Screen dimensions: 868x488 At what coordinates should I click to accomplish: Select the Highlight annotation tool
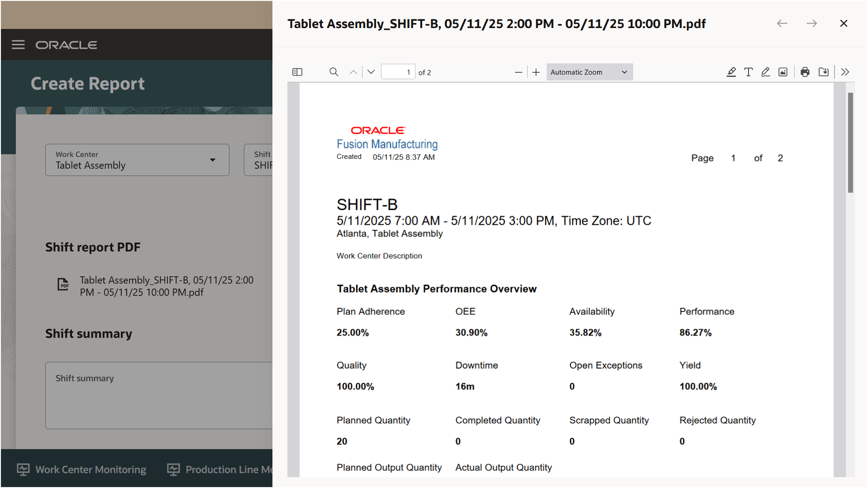click(x=731, y=71)
